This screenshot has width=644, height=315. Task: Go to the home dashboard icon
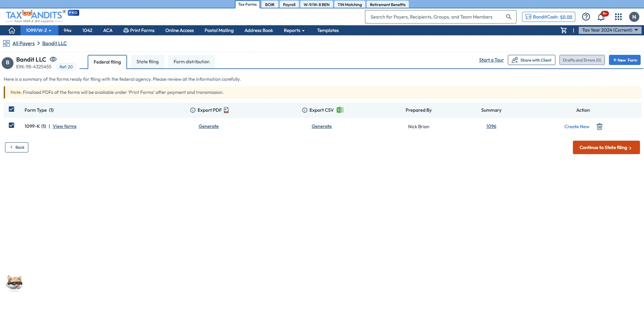12,30
